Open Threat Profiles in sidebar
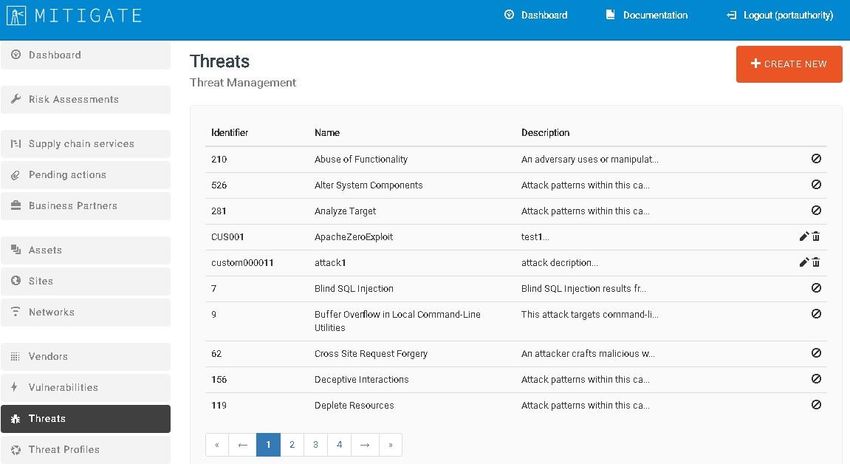 point(86,449)
